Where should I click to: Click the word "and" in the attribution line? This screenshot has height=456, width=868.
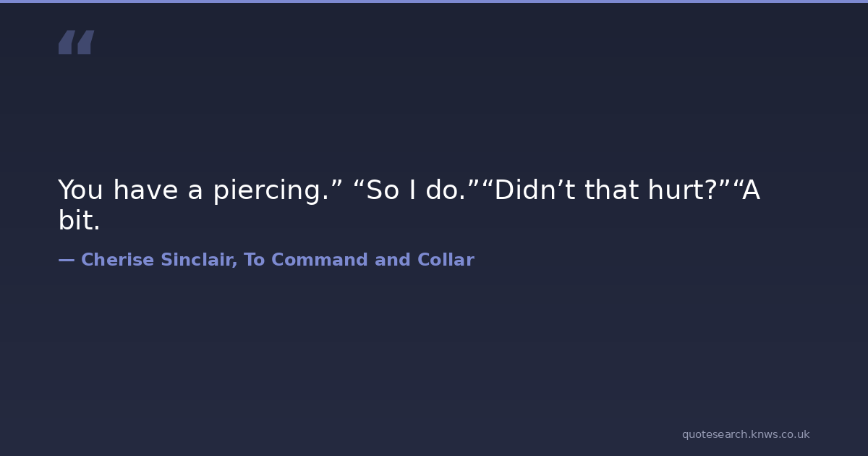(x=393, y=260)
